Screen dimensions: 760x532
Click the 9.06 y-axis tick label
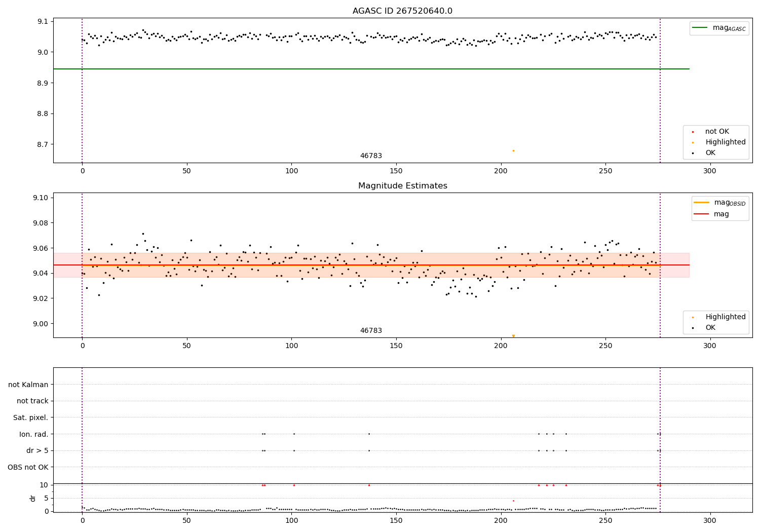tap(40, 248)
